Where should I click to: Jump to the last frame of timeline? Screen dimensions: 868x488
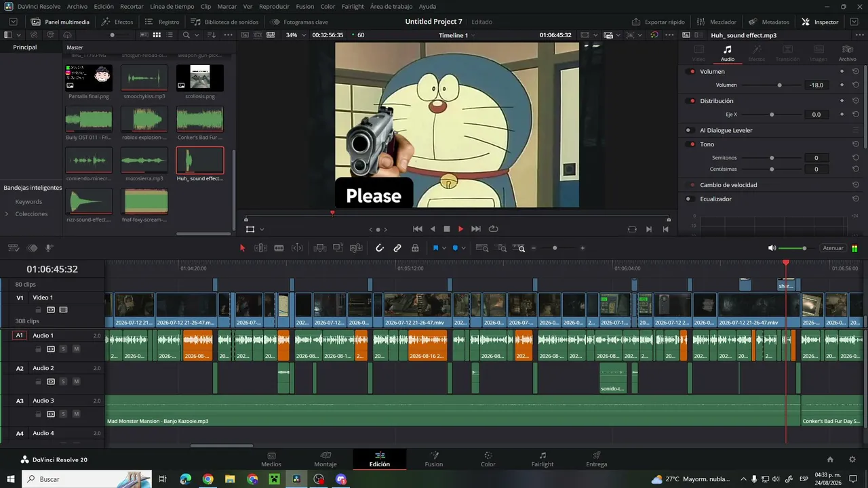(x=476, y=229)
